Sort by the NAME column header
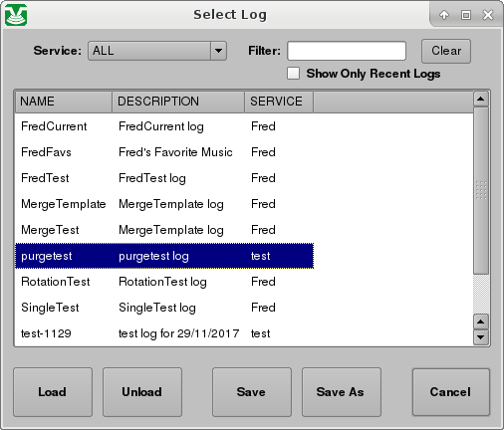This screenshot has height=430, width=504. 64,102
